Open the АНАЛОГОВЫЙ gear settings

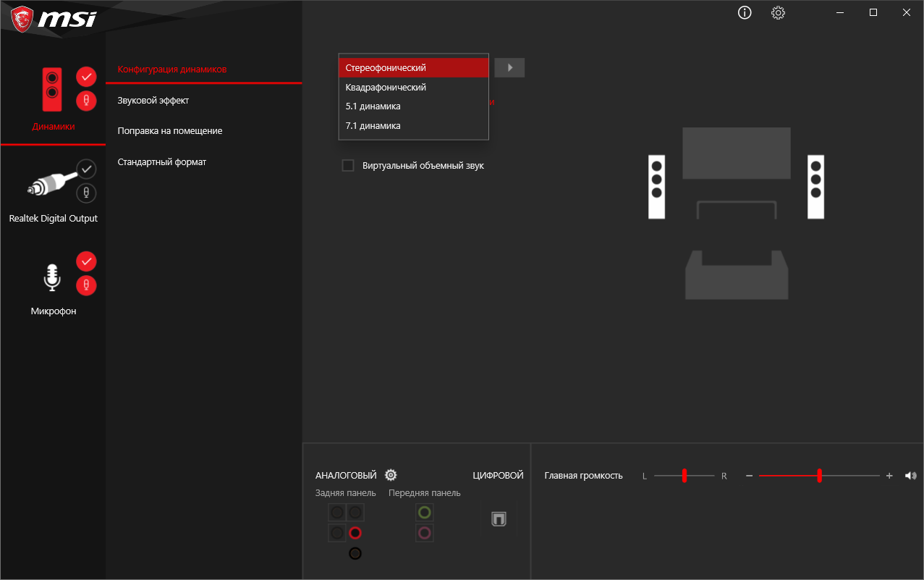point(391,475)
